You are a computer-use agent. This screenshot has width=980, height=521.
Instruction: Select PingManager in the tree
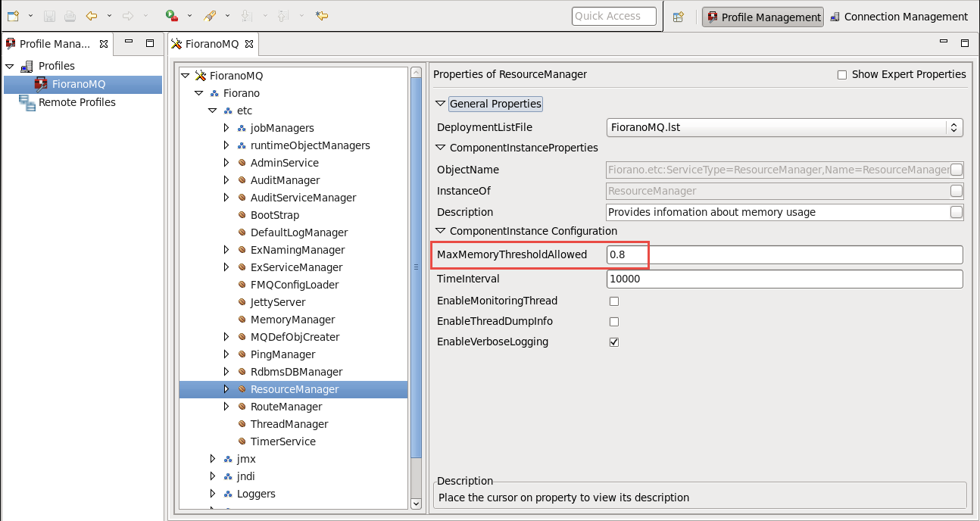(x=282, y=354)
